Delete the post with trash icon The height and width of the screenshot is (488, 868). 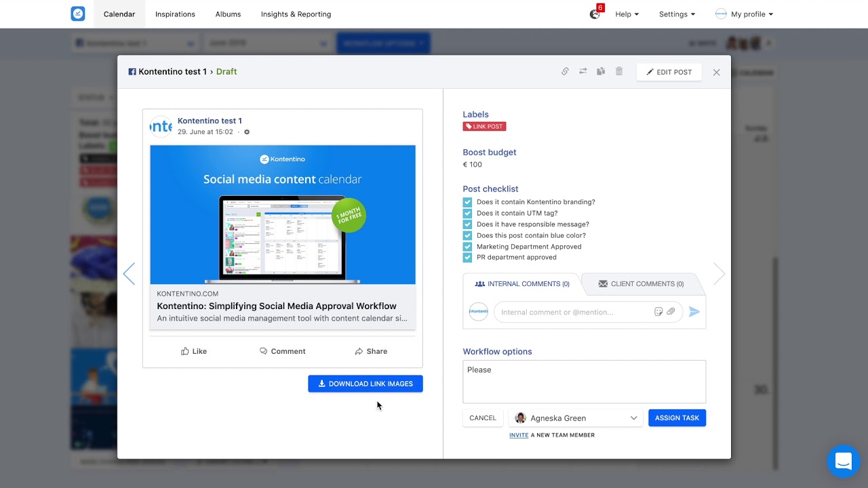tap(619, 71)
